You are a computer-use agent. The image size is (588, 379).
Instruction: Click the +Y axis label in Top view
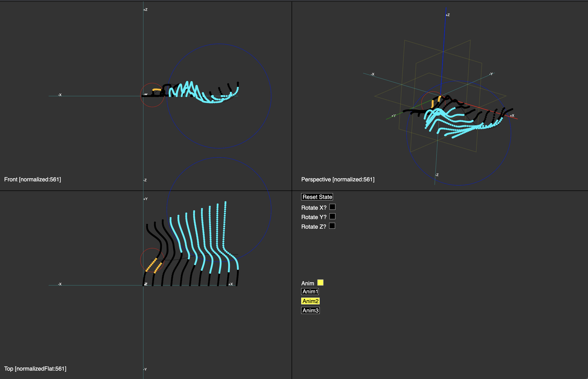(x=146, y=199)
